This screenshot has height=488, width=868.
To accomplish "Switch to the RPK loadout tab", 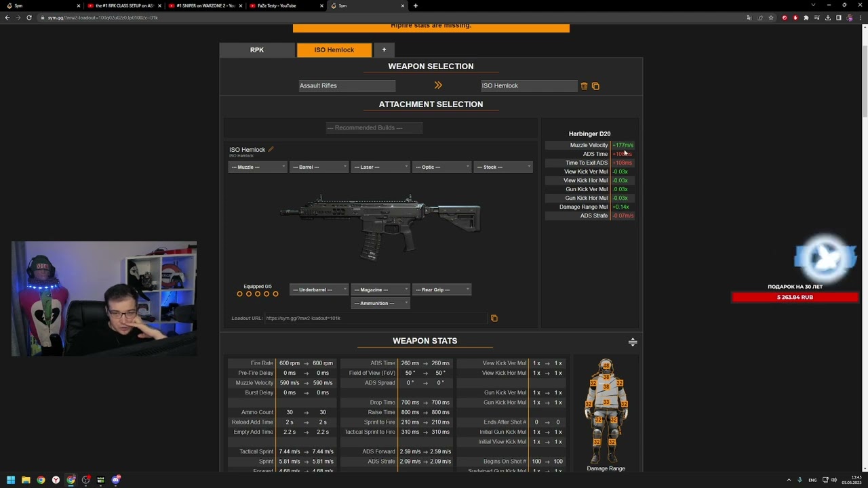I will (257, 50).
